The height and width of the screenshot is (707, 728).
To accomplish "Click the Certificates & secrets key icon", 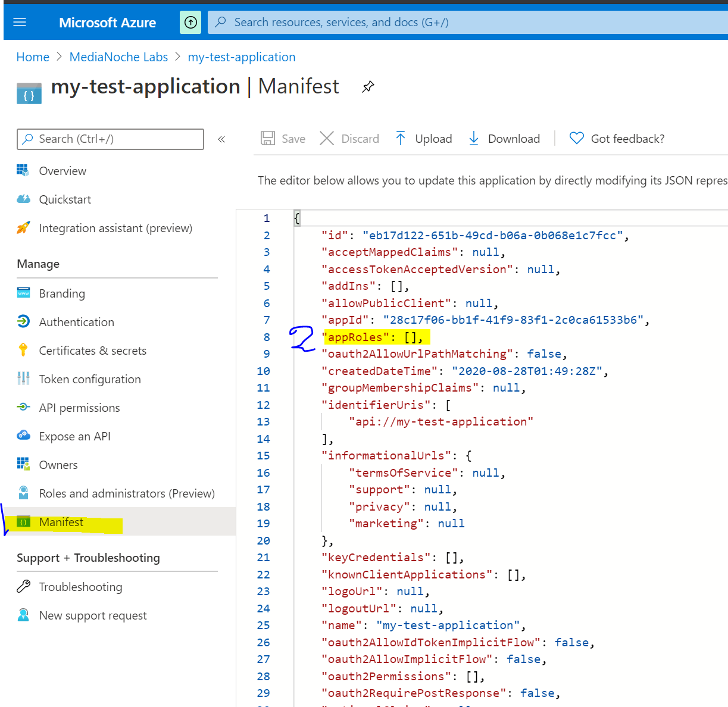I will [23, 351].
